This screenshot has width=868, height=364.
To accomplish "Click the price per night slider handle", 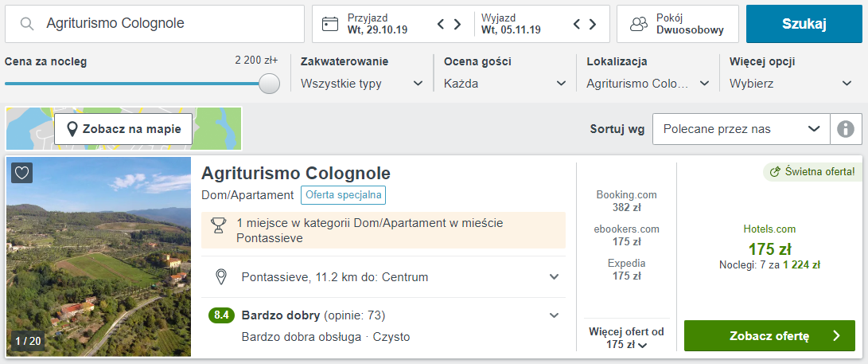I will pos(270,84).
